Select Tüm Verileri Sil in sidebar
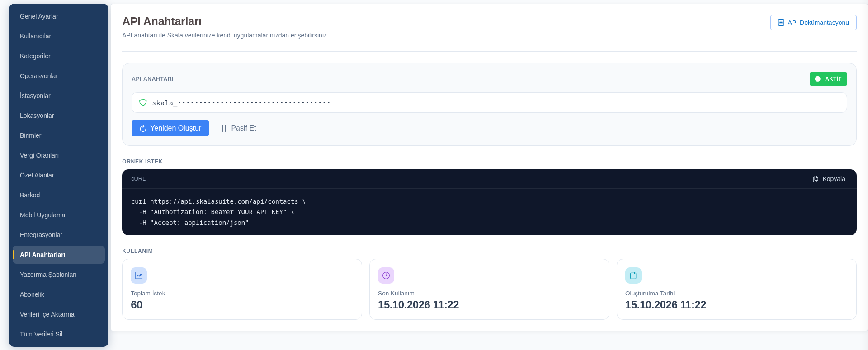The height and width of the screenshot is (350, 868). (59, 334)
